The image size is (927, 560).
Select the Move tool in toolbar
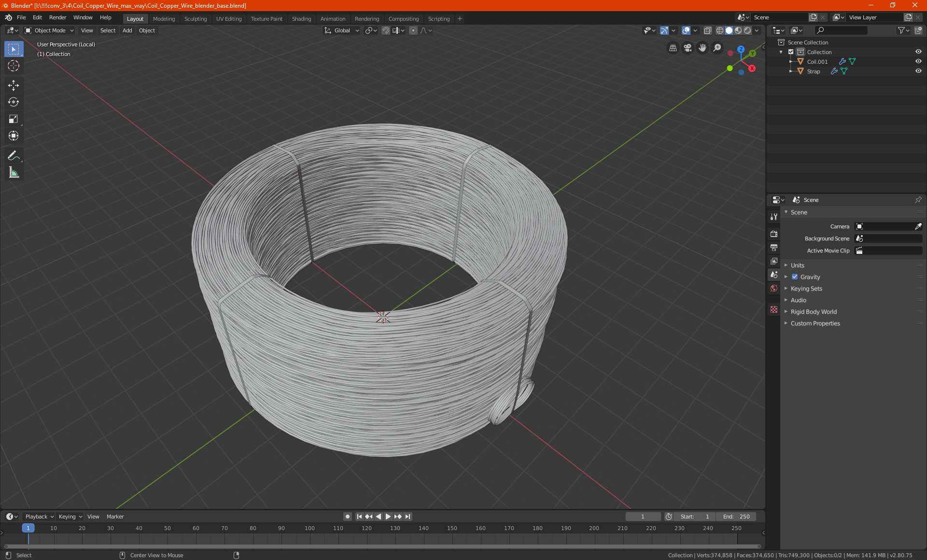coord(14,85)
